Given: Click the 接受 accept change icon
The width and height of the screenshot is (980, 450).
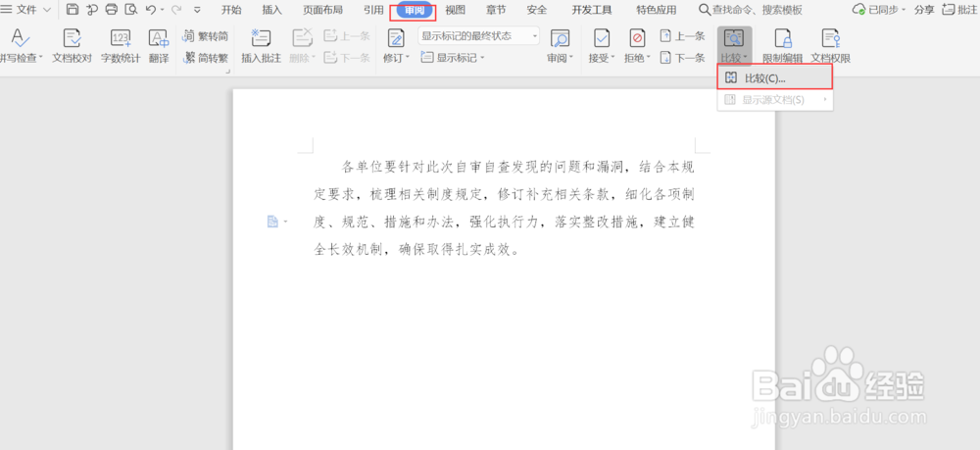Looking at the screenshot, I should click(602, 39).
